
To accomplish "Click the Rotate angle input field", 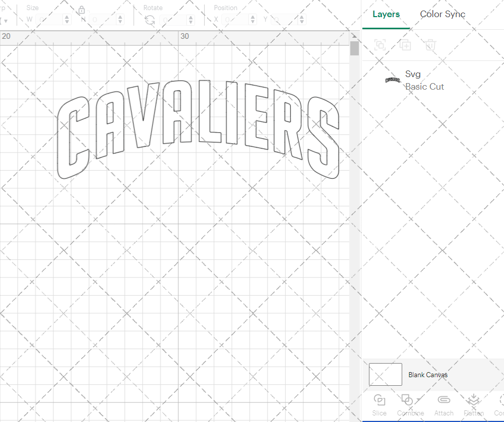I will click(x=173, y=20).
